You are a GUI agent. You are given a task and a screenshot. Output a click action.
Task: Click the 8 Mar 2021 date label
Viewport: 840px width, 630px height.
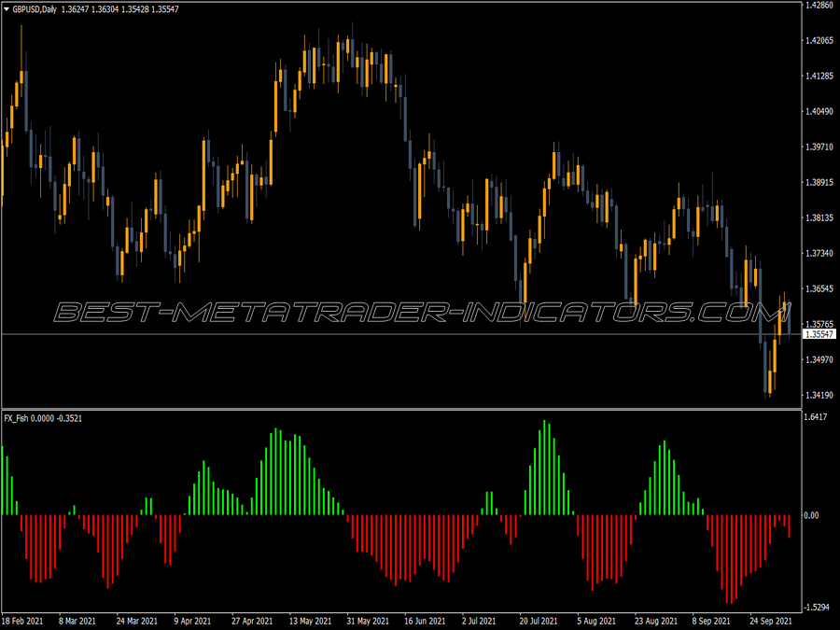click(77, 622)
